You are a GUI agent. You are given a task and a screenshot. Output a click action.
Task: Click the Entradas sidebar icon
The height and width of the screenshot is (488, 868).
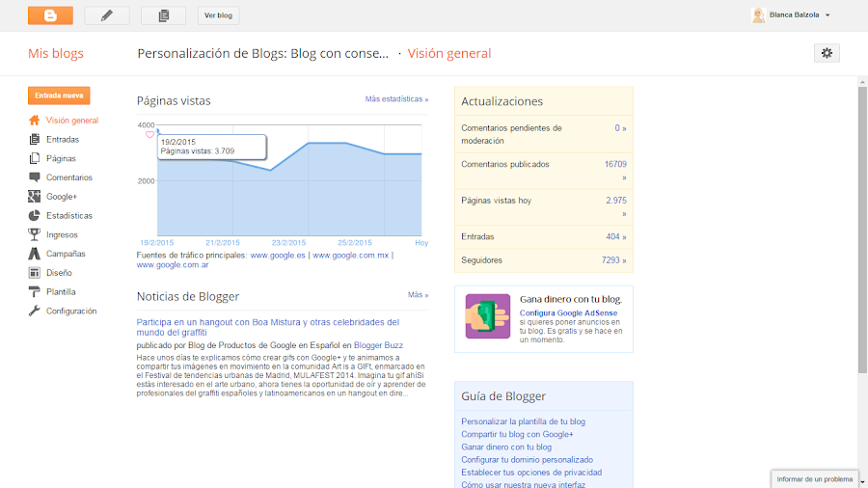[35, 140]
